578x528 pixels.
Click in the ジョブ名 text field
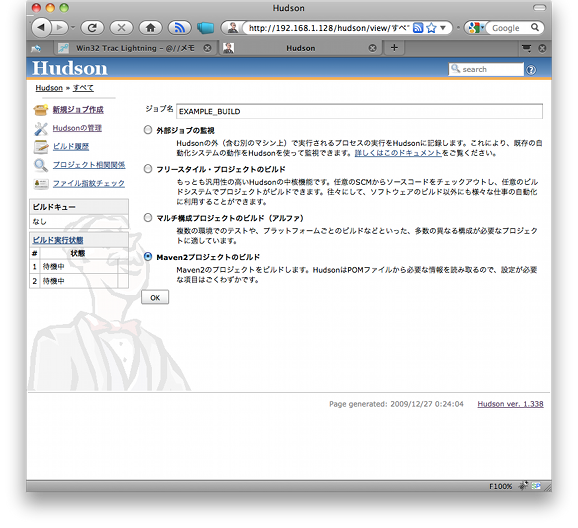pyautogui.click(x=359, y=111)
